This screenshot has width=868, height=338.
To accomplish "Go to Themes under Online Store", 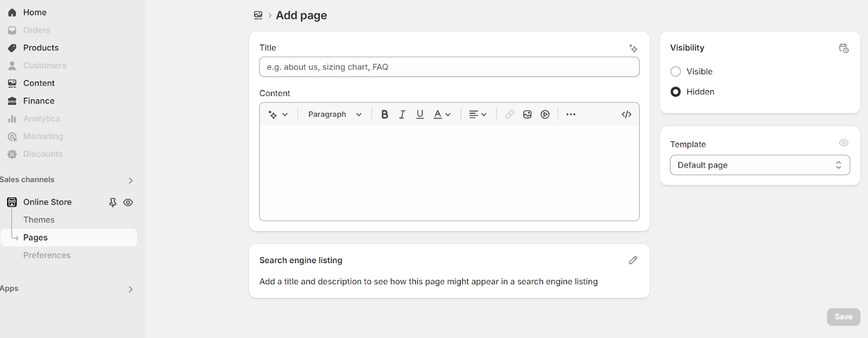I will coord(39,220).
